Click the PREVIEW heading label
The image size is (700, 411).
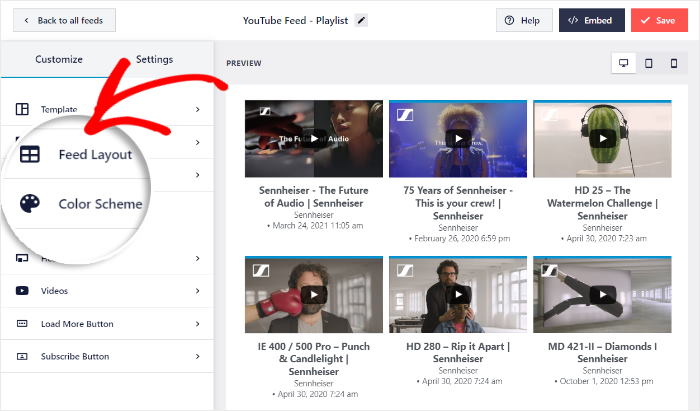coord(244,63)
